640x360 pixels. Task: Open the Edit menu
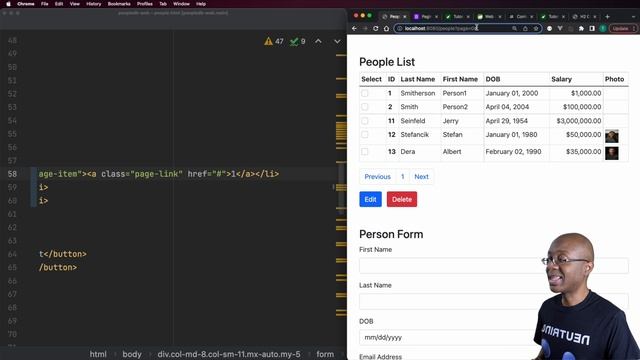click(x=59, y=4)
